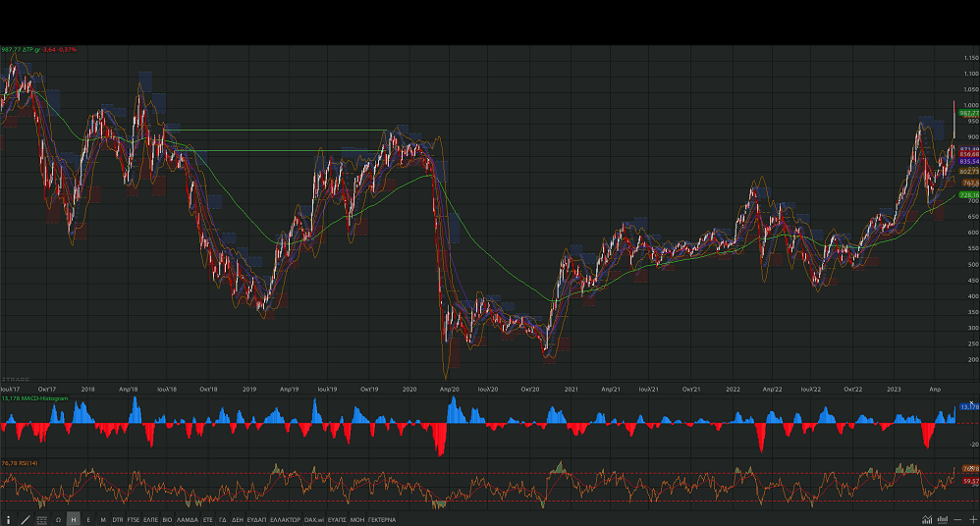Click the Οκτ'19 time axis label
The width and height of the screenshot is (980, 526).
pyautogui.click(x=369, y=390)
